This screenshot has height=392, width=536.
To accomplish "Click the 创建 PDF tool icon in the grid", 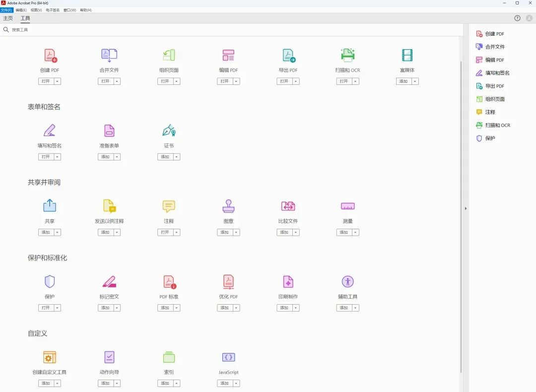I will point(50,56).
